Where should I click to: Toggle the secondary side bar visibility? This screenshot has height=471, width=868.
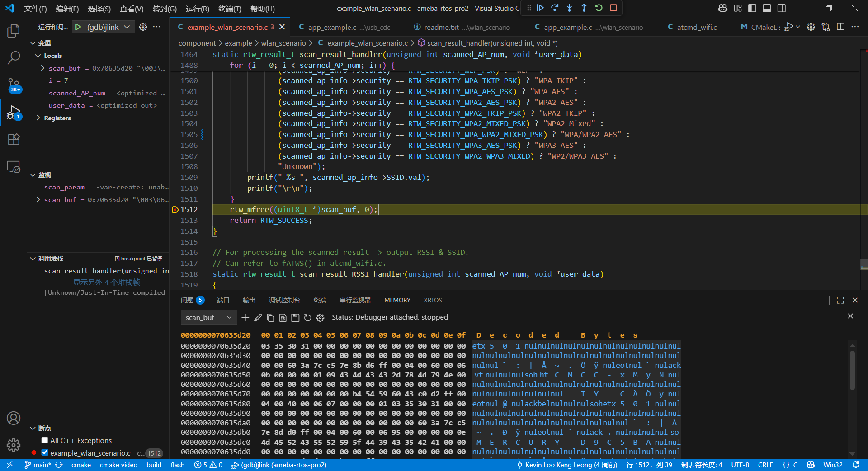(782, 8)
